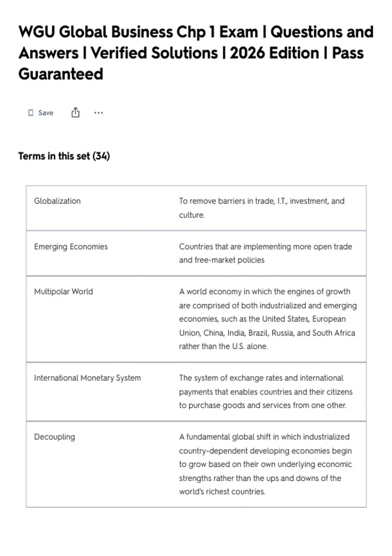Select the Multipolar World term
This screenshot has width=392, height=556.
tap(63, 291)
